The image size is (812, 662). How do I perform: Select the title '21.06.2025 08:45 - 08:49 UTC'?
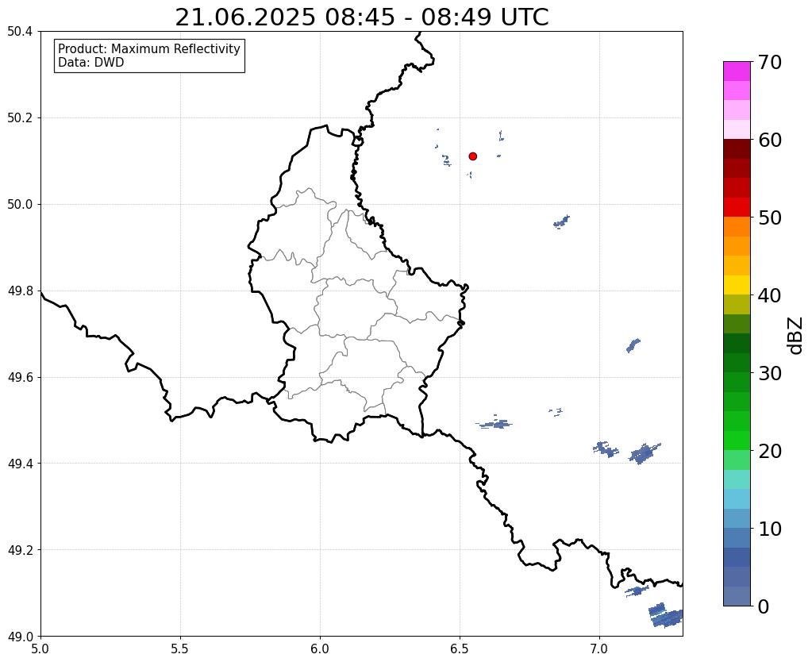361,17
